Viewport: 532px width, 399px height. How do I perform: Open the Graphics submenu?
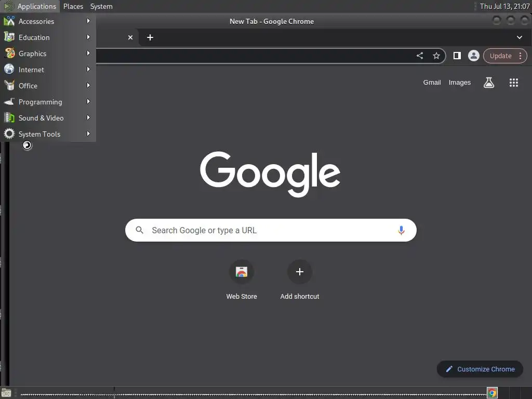(48, 54)
